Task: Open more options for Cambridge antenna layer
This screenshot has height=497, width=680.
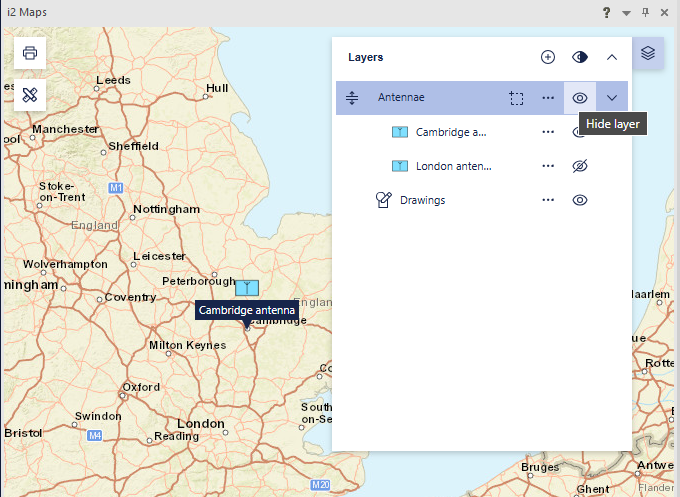Action: (x=547, y=132)
